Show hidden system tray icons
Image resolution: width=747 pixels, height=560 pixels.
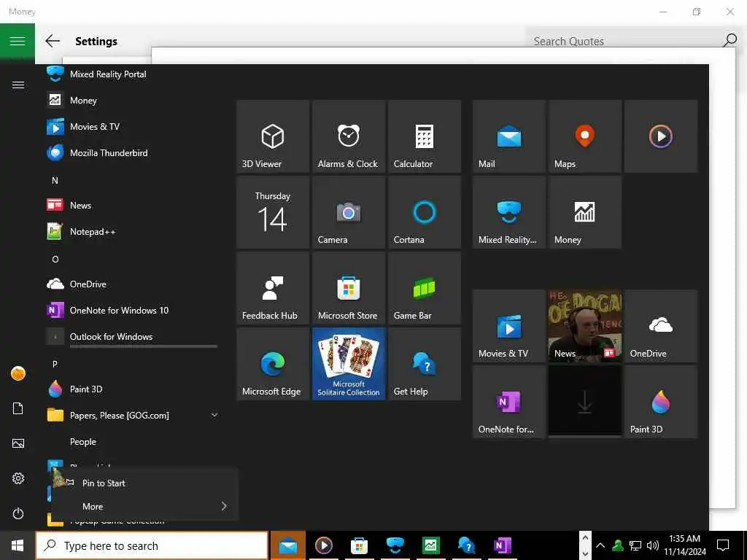tap(600, 545)
